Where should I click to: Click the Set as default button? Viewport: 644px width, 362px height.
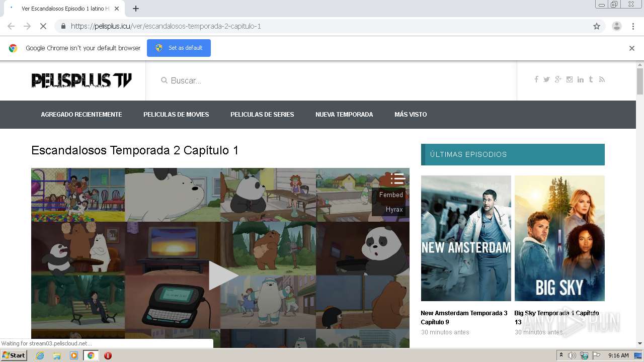point(179,48)
